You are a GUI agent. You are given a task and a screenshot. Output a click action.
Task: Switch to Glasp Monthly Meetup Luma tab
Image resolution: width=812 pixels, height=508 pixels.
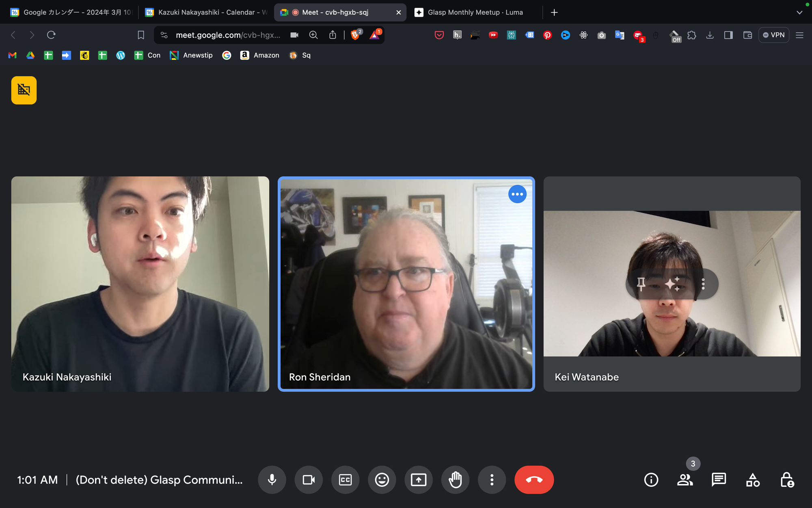[475, 12]
